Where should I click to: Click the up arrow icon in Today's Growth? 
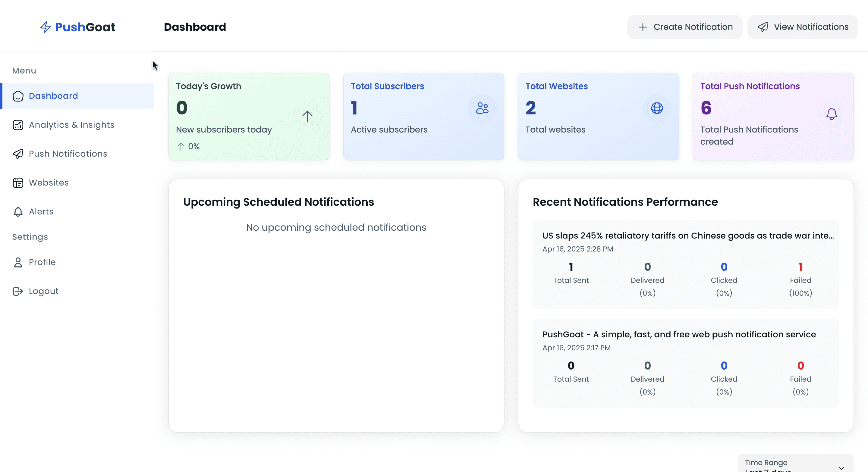click(307, 117)
